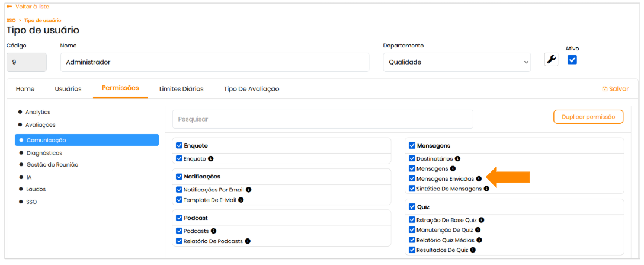Viewport: 644px width, 265px height.
Task: Toggle the Ativo checkbox
Action: point(572,60)
